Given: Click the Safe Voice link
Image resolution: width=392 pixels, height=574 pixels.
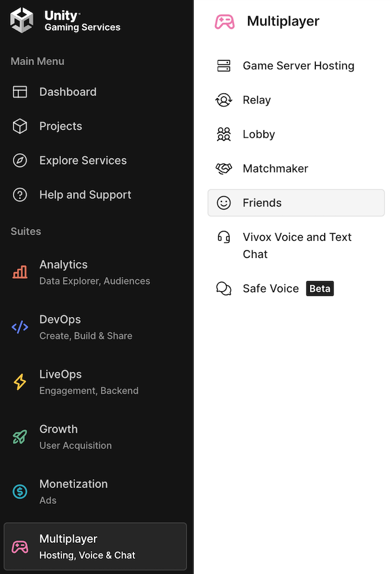Looking at the screenshot, I should click(x=270, y=289).
